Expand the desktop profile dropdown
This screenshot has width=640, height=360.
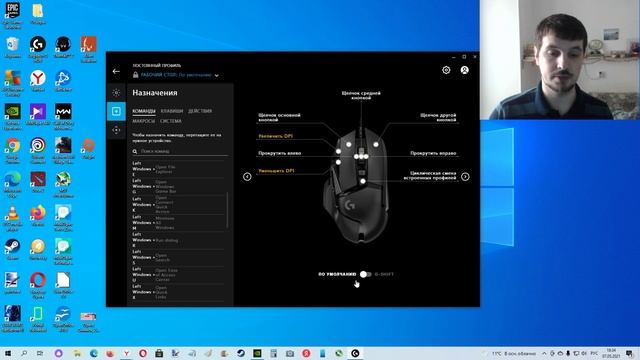[x=217, y=76]
